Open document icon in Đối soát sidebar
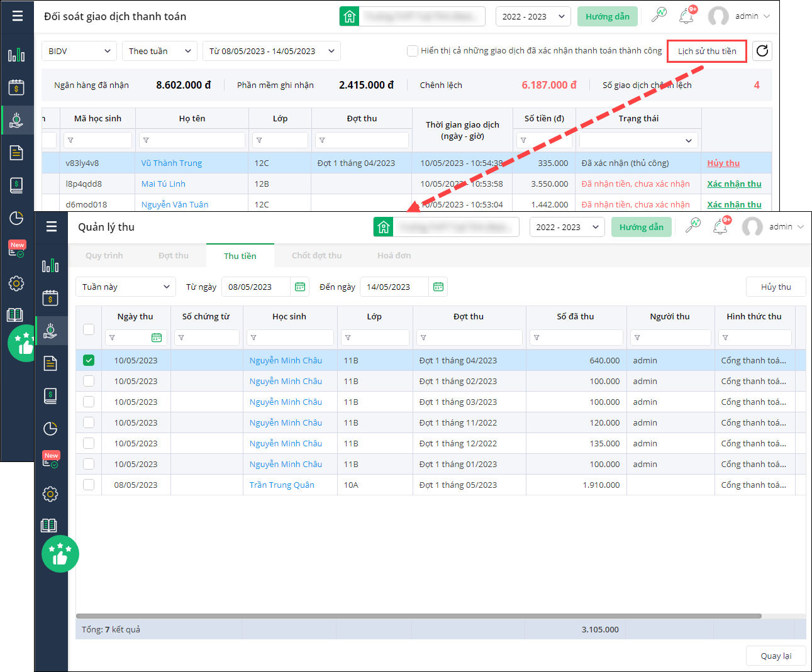Viewport: 812px width, 672px height. click(16, 153)
